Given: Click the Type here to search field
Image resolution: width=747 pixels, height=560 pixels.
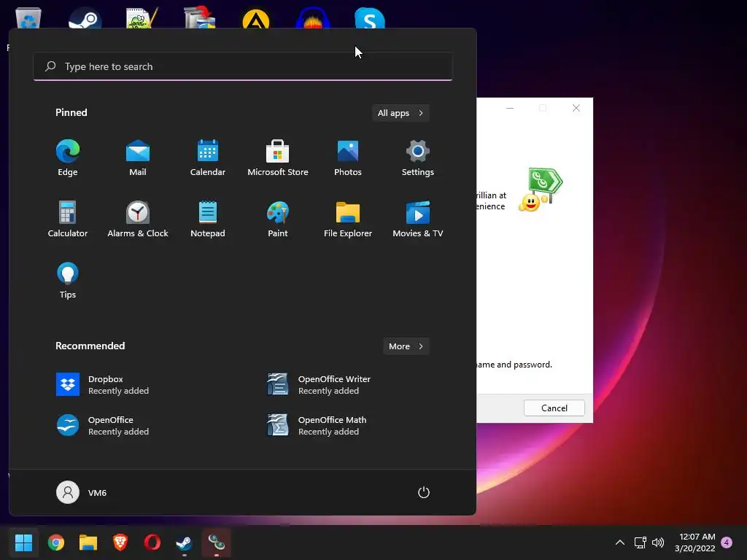Looking at the screenshot, I should coord(243,66).
